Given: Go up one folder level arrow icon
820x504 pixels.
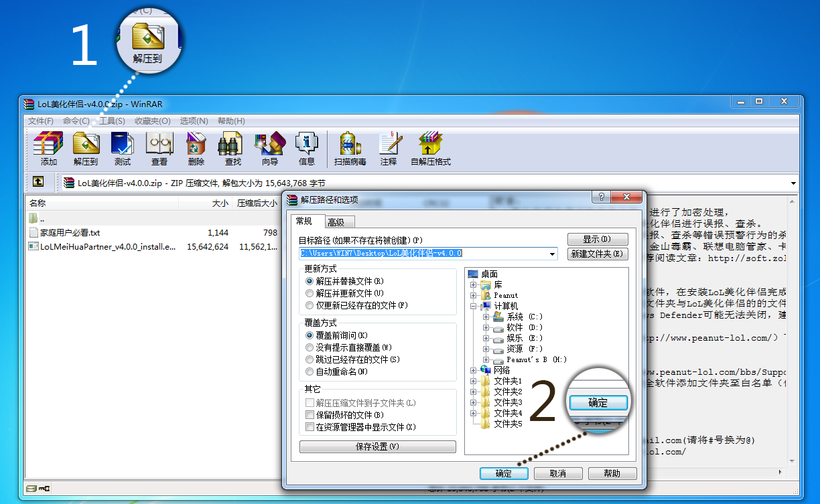Looking at the screenshot, I should coord(39,181).
